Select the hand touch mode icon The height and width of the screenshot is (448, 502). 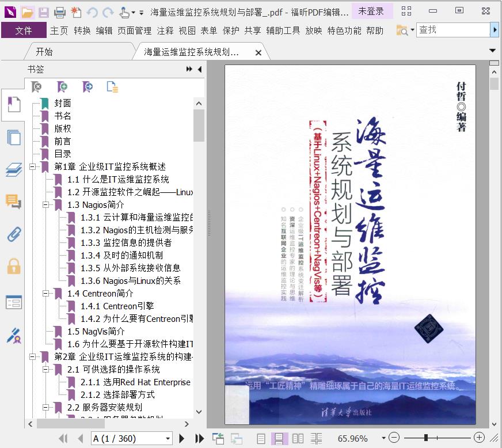124,12
